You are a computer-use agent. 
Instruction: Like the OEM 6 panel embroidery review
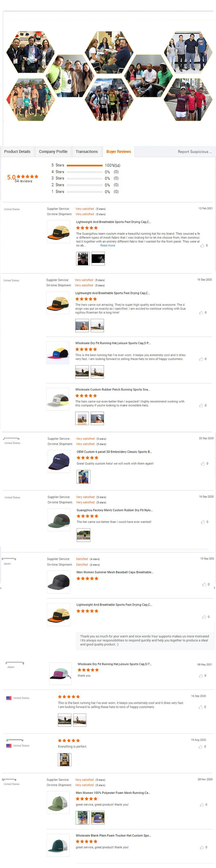pyautogui.click(x=202, y=463)
